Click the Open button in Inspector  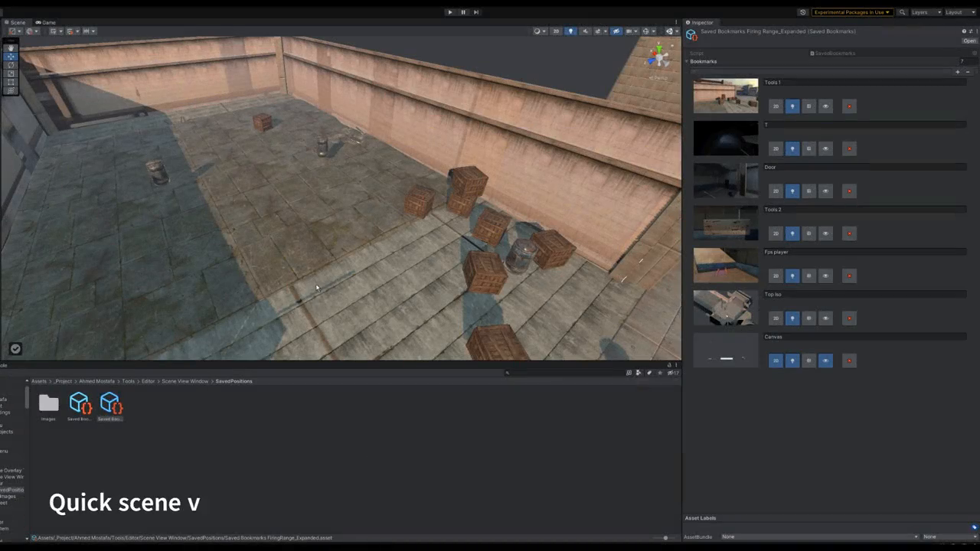click(x=969, y=41)
